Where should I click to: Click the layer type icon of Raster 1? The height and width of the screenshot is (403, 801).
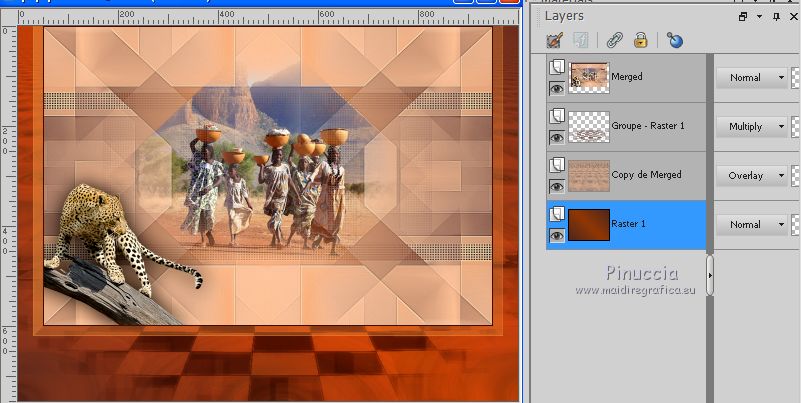pos(557,214)
